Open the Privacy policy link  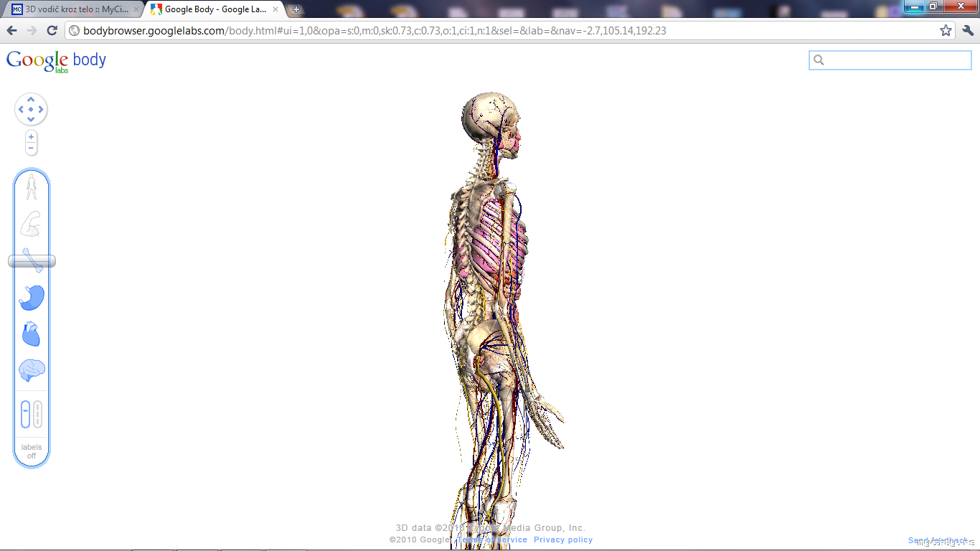click(x=563, y=540)
